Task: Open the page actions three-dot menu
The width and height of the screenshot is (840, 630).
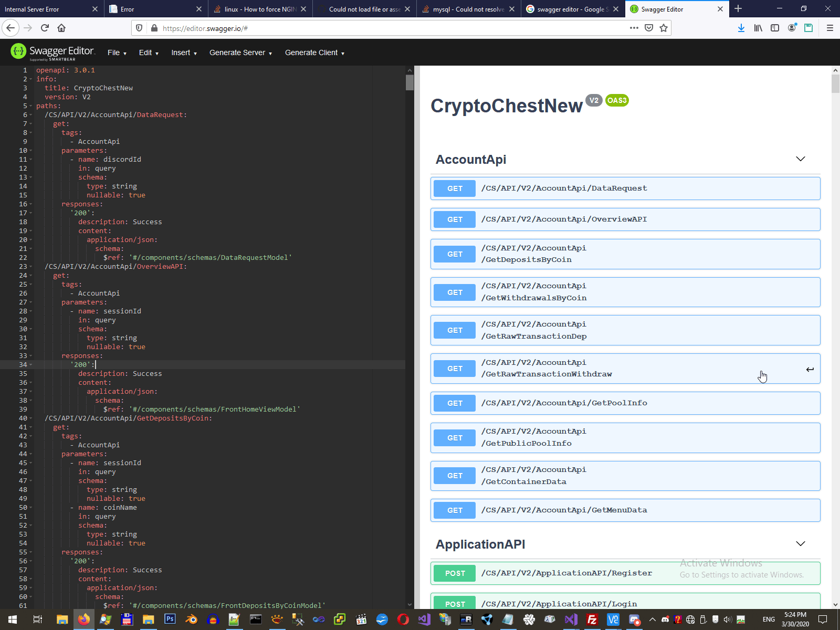Action: tap(634, 28)
